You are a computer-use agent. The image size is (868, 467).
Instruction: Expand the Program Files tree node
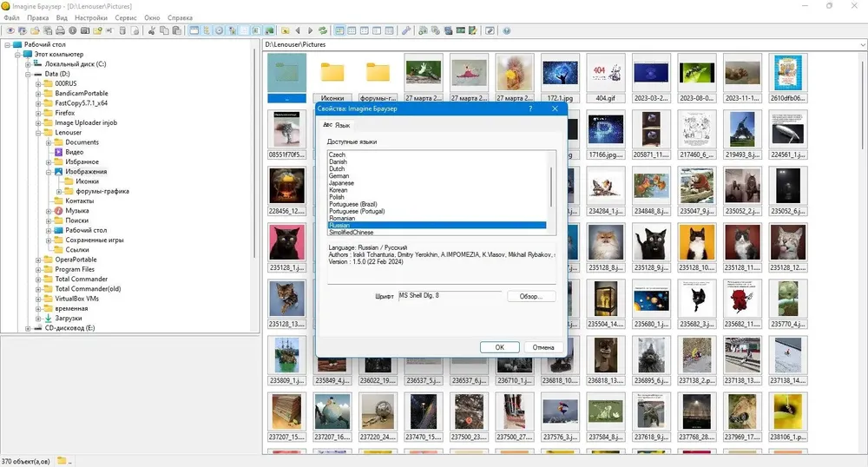pos(38,269)
